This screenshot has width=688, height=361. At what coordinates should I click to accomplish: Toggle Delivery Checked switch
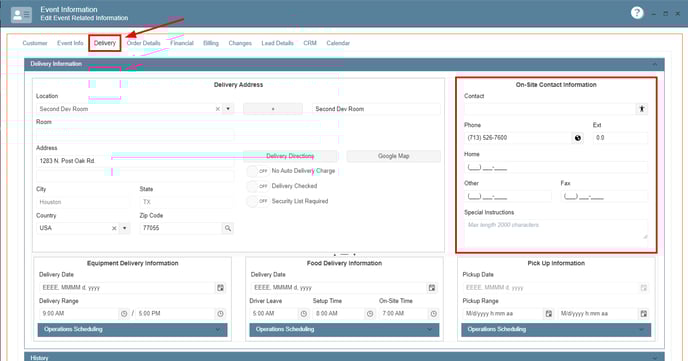coord(258,186)
